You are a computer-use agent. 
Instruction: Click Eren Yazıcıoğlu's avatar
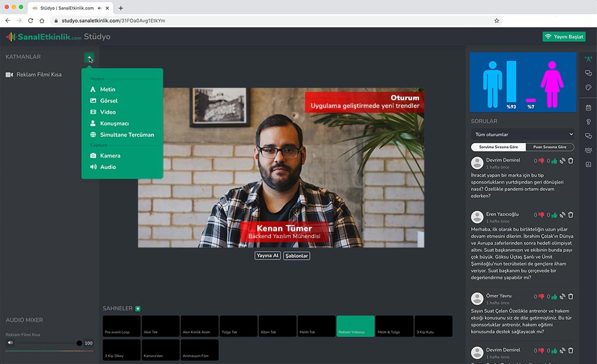coord(477,217)
